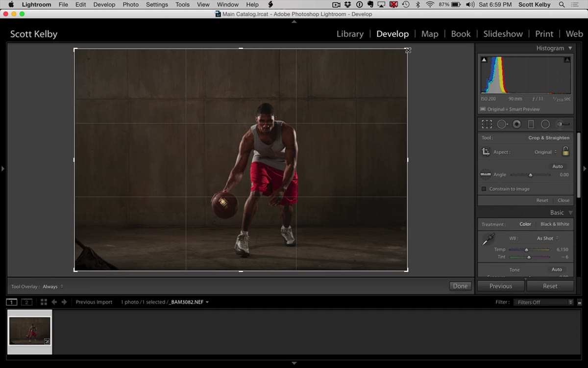The width and height of the screenshot is (588, 368).
Task: Click the Straighten ruler tool icon
Action: pyautogui.click(x=486, y=174)
